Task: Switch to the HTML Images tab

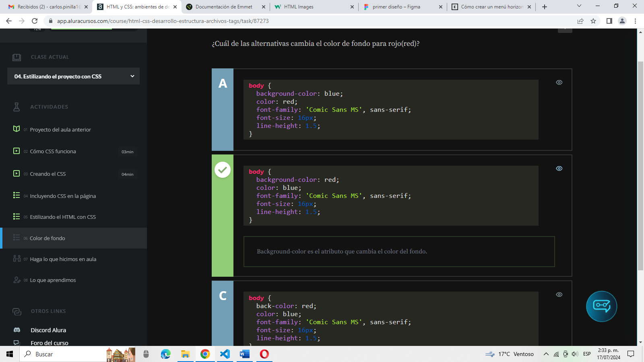Action: (x=314, y=7)
